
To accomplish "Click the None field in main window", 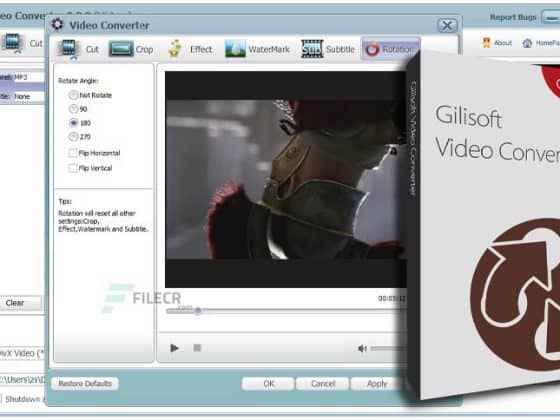I will coord(29,96).
